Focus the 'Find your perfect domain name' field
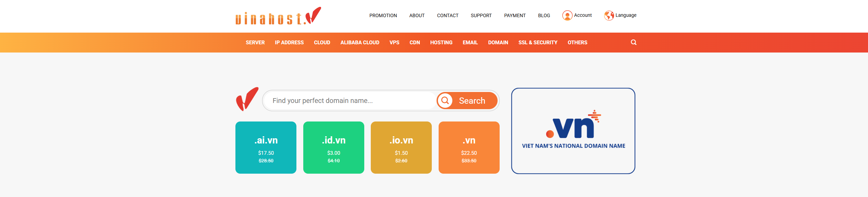Screen dimensions: 868x197 point(350,101)
